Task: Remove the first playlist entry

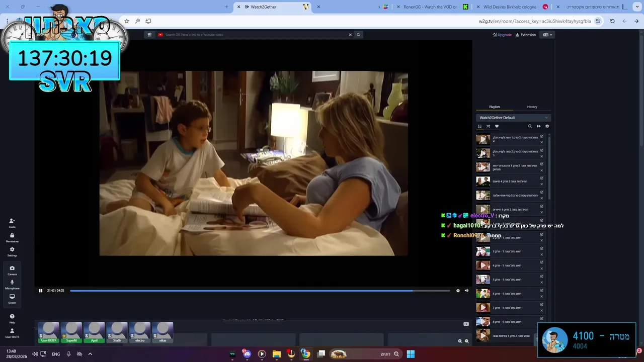Action: tap(542, 142)
